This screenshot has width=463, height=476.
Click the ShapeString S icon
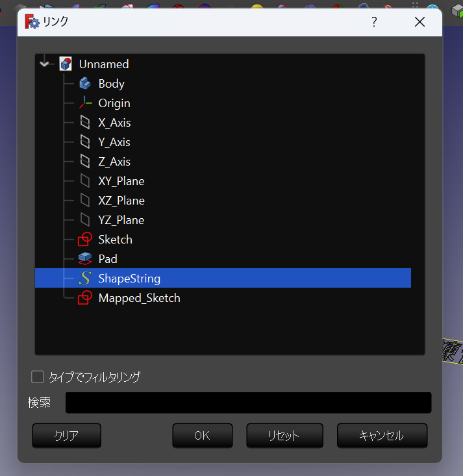tap(85, 278)
